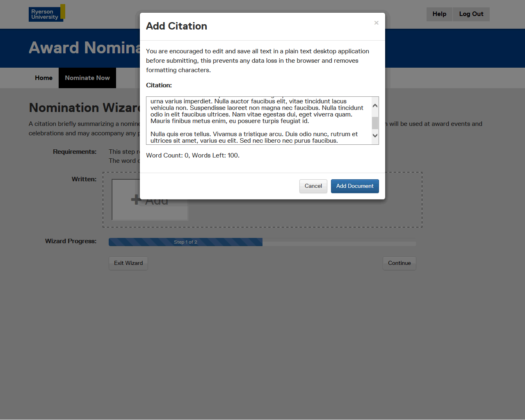
Task: Click the citation scrollbar thumb
Action: pos(375,123)
